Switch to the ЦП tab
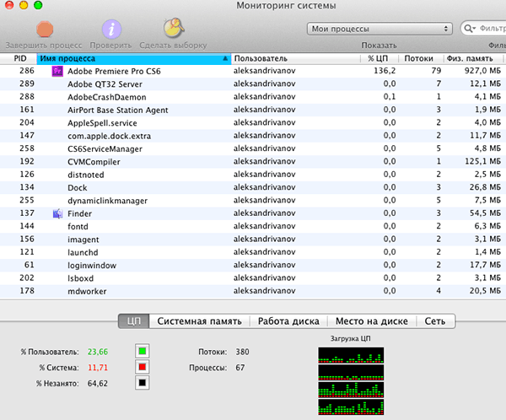 pyautogui.click(x=133, y=321)
